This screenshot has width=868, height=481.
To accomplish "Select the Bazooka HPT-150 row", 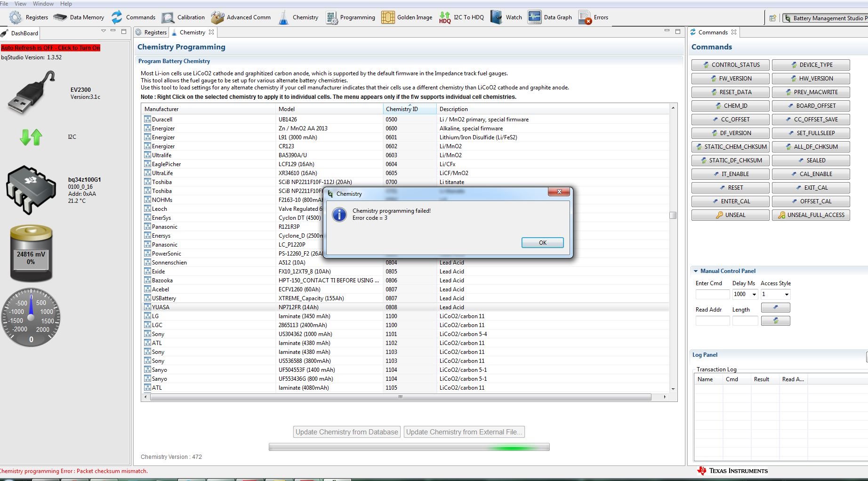I will click(x=405, y=281).
